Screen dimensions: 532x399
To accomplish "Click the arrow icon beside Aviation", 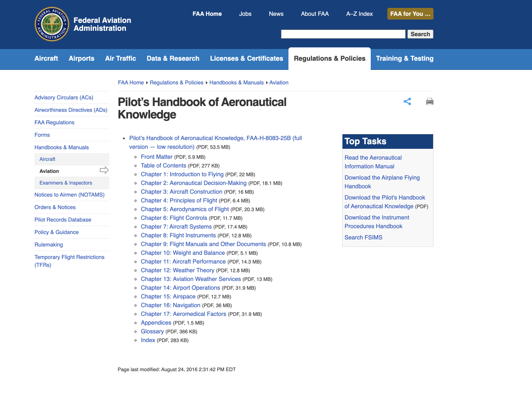I will [104, 170].
